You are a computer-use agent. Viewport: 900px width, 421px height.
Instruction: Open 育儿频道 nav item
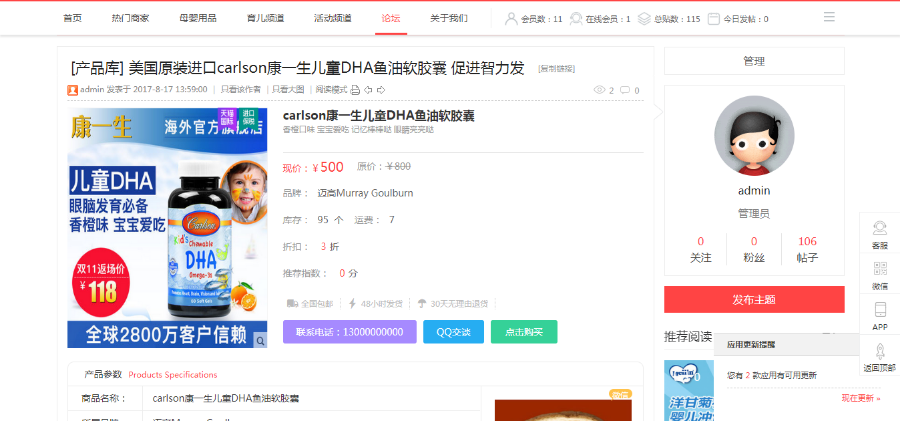[266, 18]
